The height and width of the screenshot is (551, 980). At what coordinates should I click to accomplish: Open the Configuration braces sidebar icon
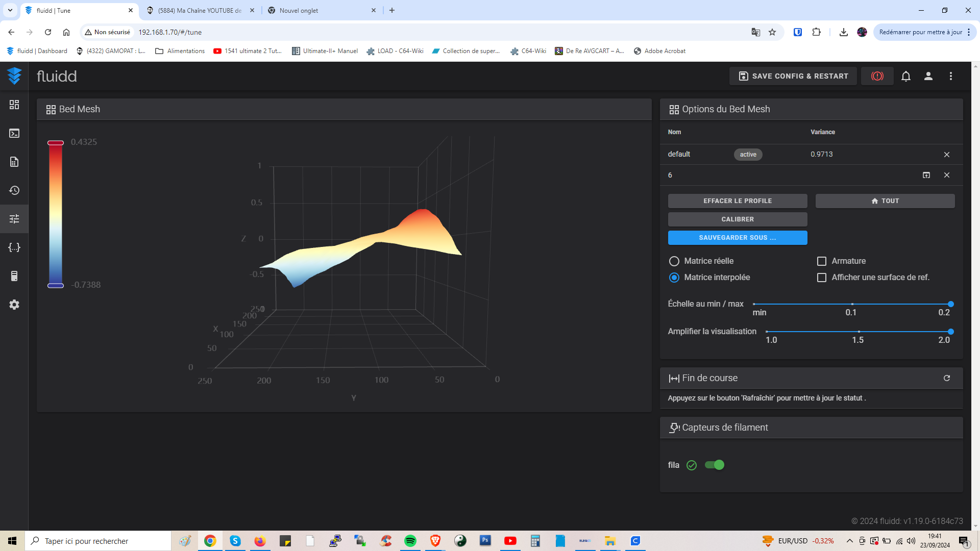14,247
